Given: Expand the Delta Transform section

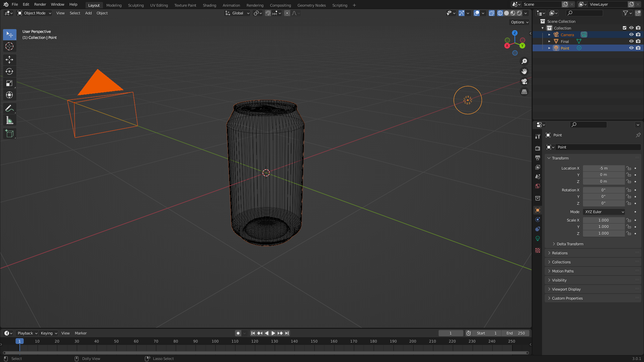Looking at the screenshot, I should pos(570,244).
